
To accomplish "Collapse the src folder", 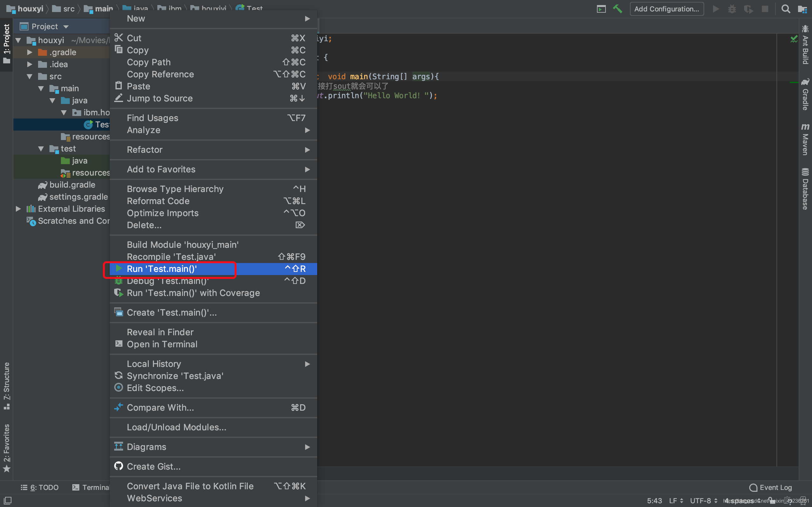I will point(29,76).
